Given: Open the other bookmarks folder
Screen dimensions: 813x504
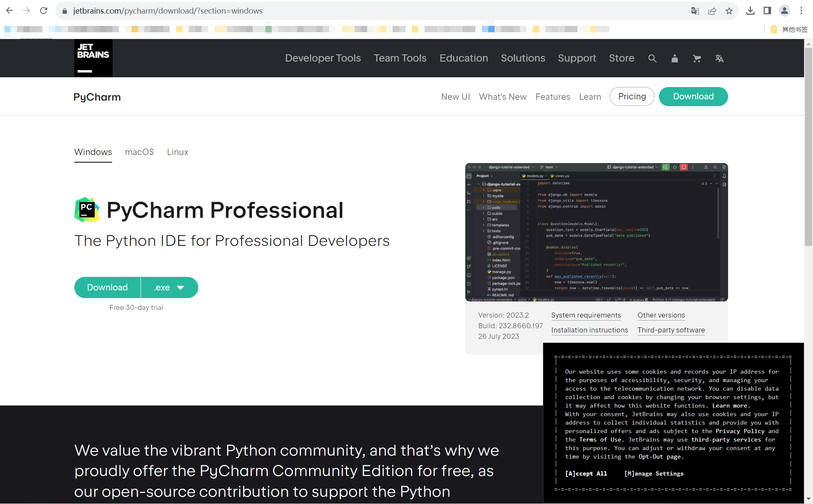Looking at the screenshot, I should click(789, 29).
